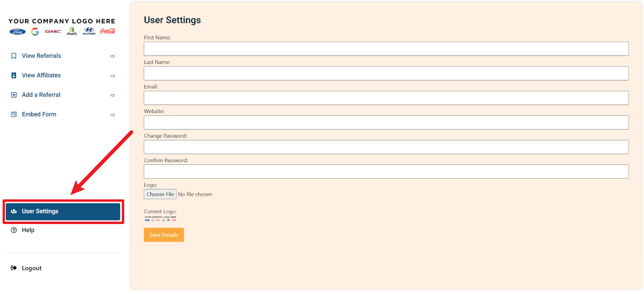
Task: Select Logout from the sidebar
Action: 31,268
